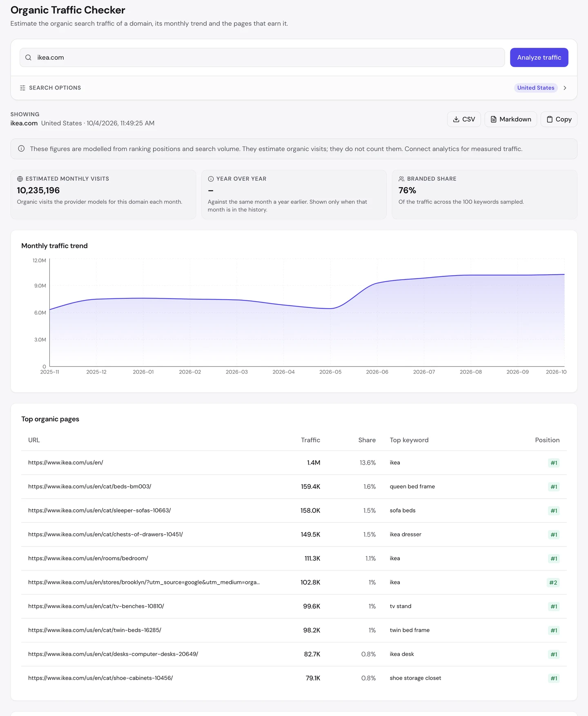The height and width of the screenshot is (716, 588).
Task: Export results as Markdown
Action: (x=510, y=119)
